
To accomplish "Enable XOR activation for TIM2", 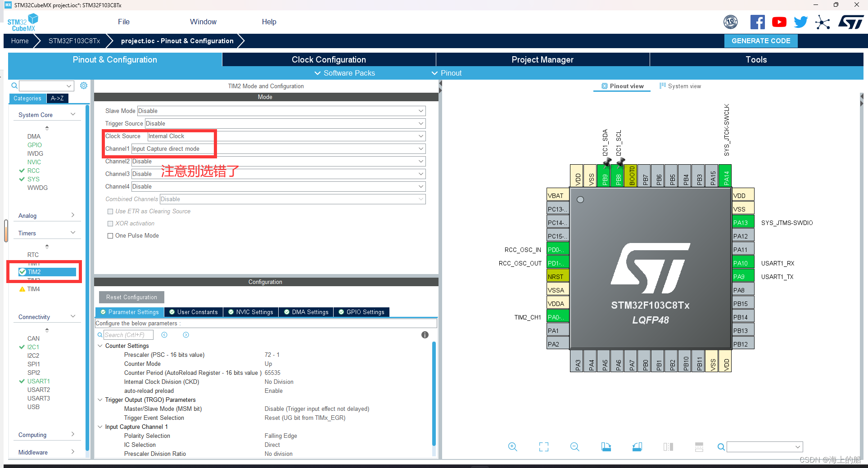I will click(x=110, y=223).
